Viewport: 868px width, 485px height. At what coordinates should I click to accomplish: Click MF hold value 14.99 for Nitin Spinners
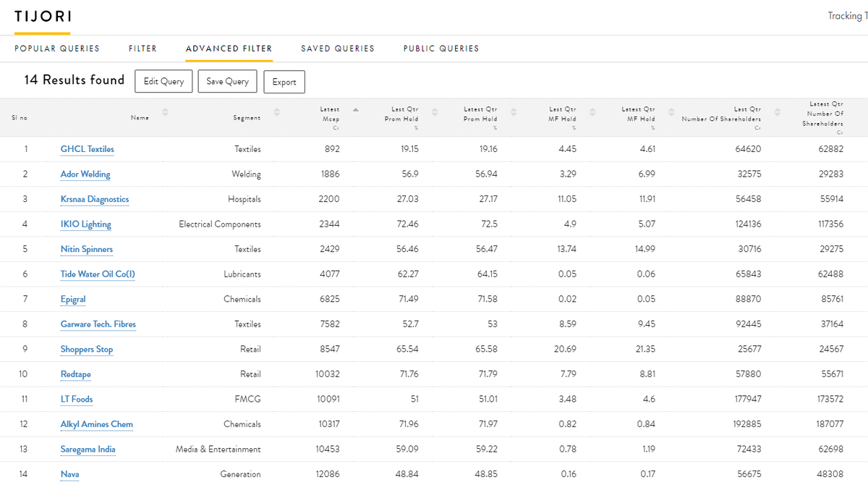pos(644,249)
